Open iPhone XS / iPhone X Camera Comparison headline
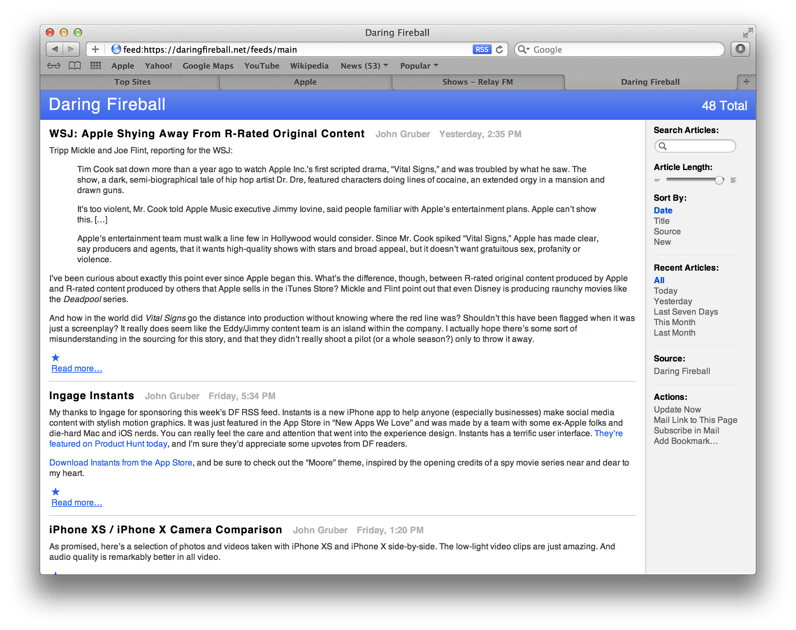This screenshot has width=796, height=630. point(165,529)
